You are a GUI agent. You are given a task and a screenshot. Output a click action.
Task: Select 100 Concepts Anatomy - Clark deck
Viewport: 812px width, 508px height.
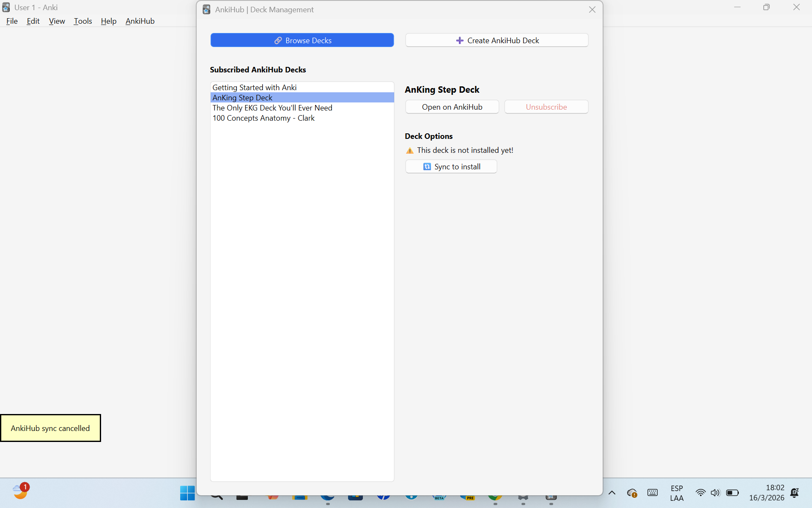(263, 118)
